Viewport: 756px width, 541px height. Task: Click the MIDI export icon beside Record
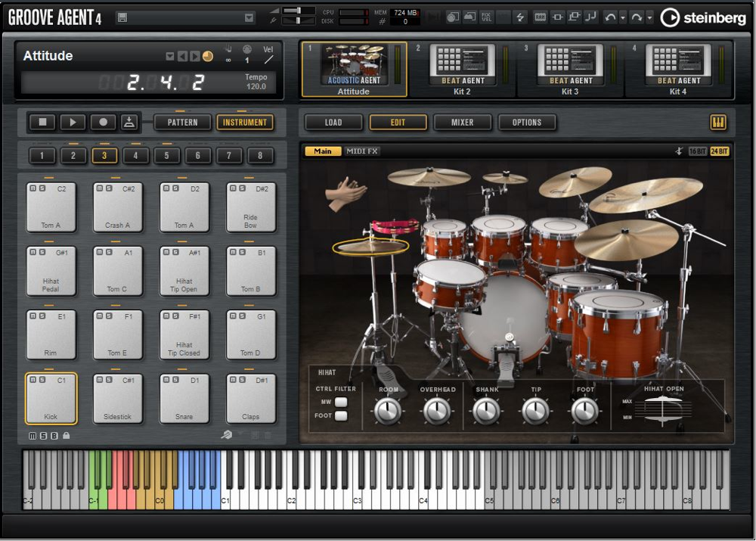pos(129,122)
